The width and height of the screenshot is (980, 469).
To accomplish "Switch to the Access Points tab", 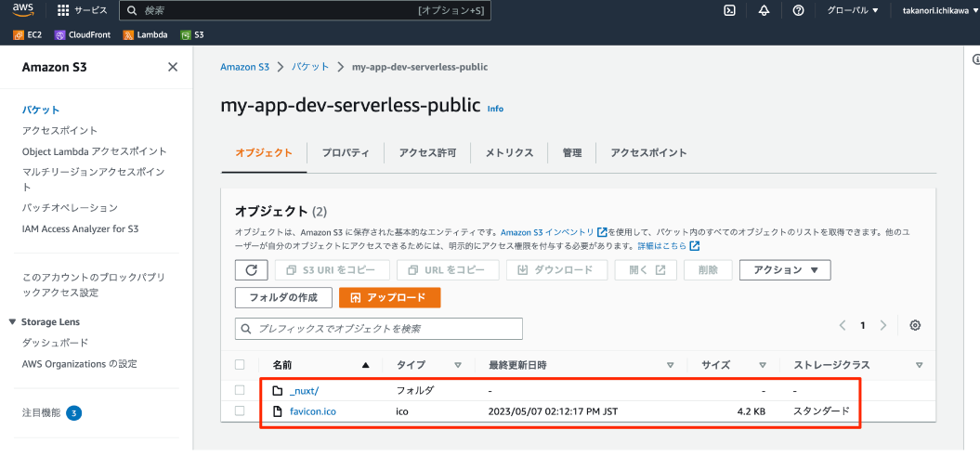I will (x=648, y=153).
